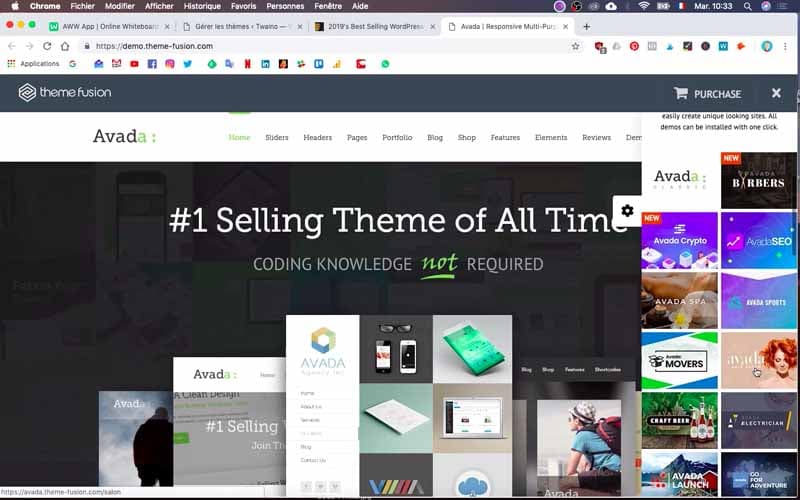Select the Avada SEO demo thumbnail
Image resolution: width=800 pixels, height=500 pixels.
(759, 240)
